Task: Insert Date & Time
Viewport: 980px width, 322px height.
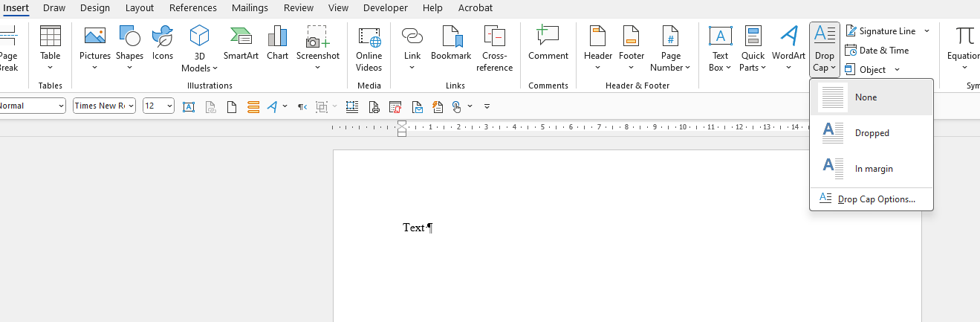Action: (x=877, y=51)
